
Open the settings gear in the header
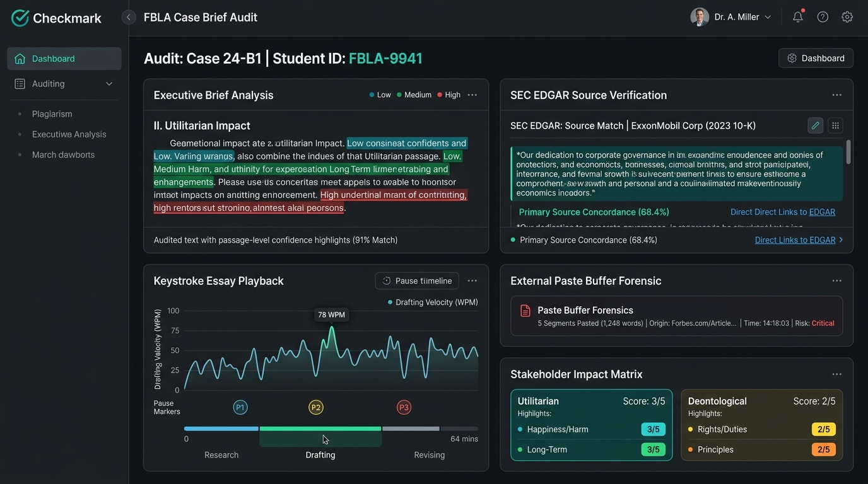pos(847,17)
